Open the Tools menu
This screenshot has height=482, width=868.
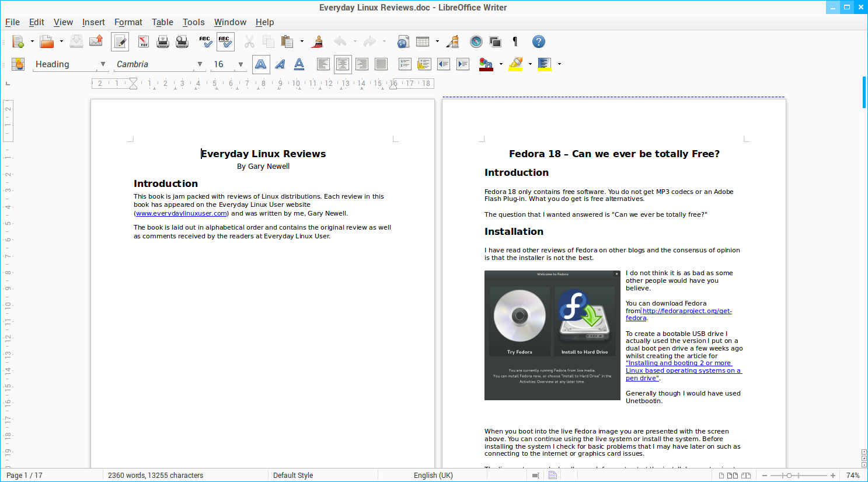[x=194, y=22]
